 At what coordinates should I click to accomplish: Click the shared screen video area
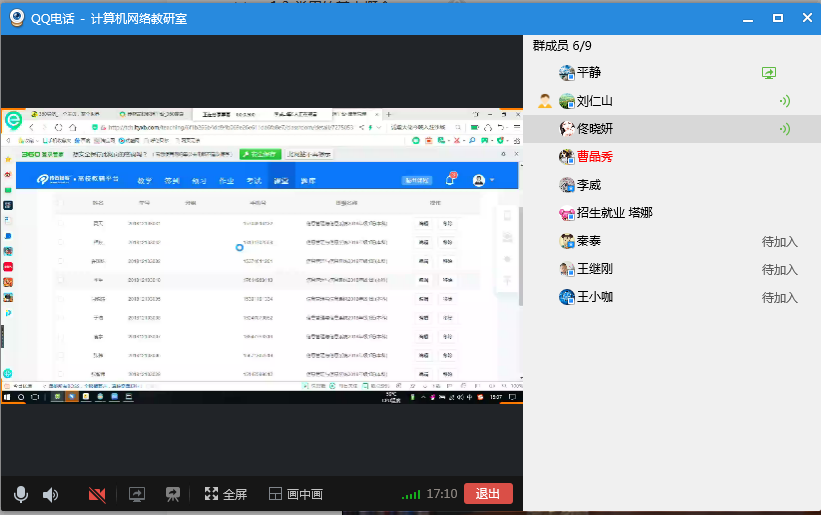click(x=261, y=255)
